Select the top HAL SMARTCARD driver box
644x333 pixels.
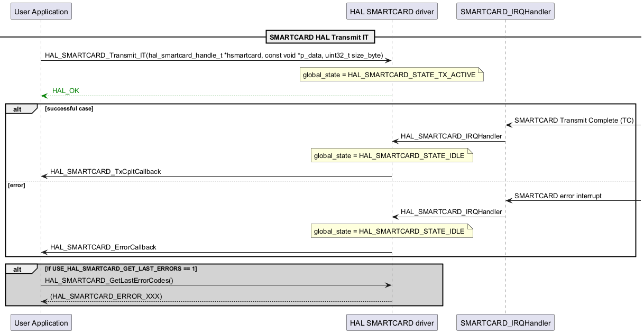392,11
